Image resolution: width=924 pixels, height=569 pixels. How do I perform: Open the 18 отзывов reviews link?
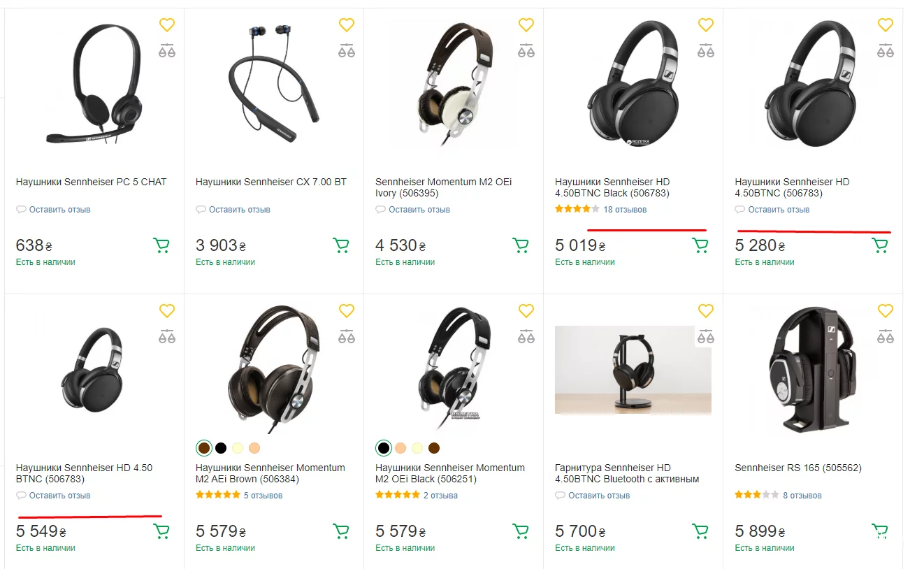[625, 209]
